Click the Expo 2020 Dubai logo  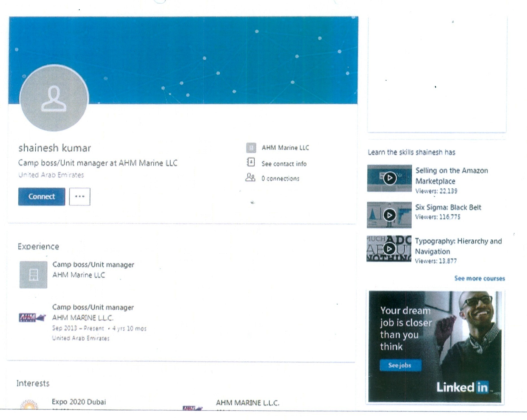point(29,405)
